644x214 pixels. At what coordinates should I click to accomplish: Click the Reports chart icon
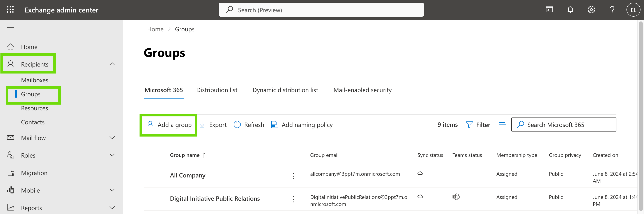pos(11,207)
